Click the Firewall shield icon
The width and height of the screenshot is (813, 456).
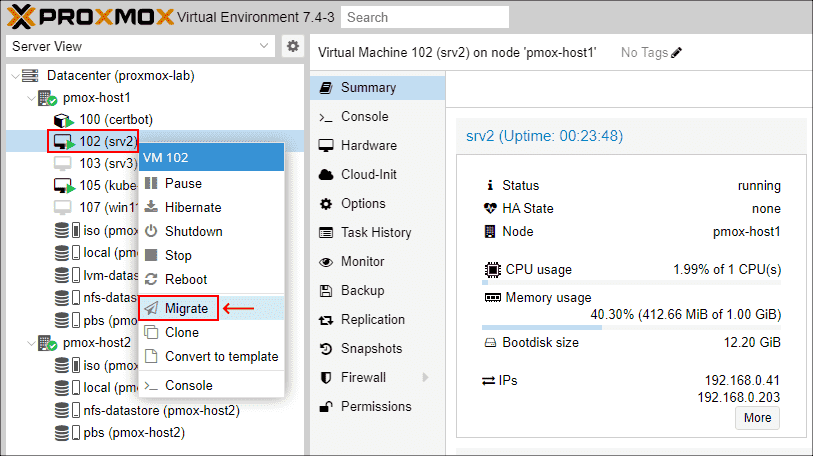(325, 378)
